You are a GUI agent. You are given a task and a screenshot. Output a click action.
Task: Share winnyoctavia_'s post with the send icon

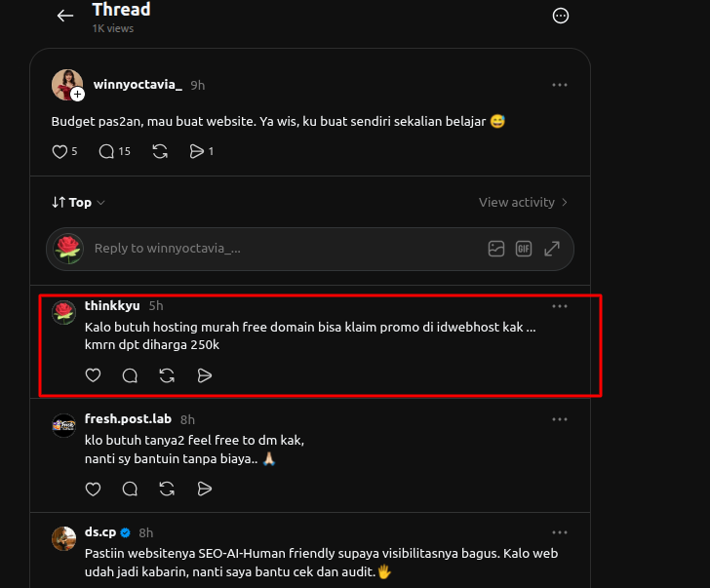[x=197, y=151]
